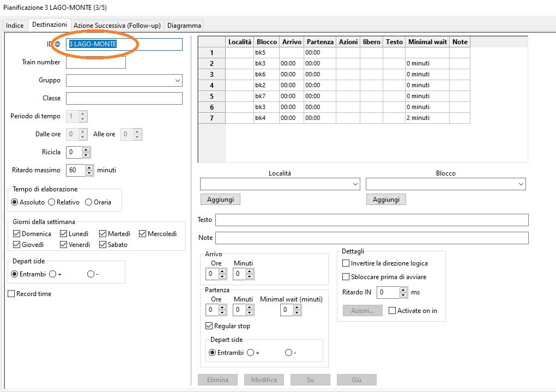Click Aggiungi button under Blocco
The width and height of the screenshot is (556, 392).
point(386,200)
